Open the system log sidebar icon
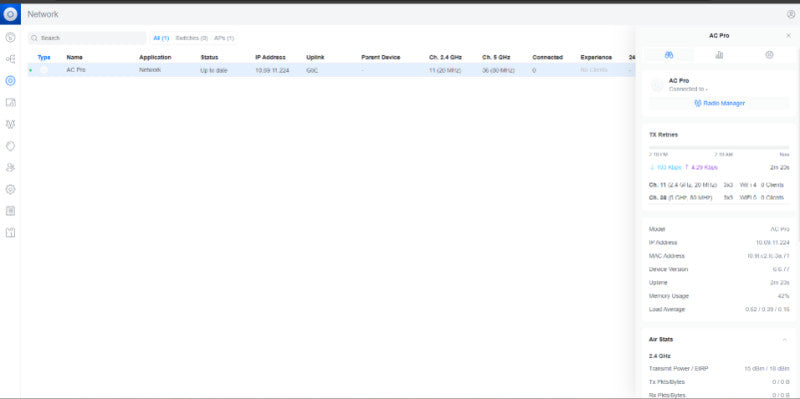 click(10, 211)
